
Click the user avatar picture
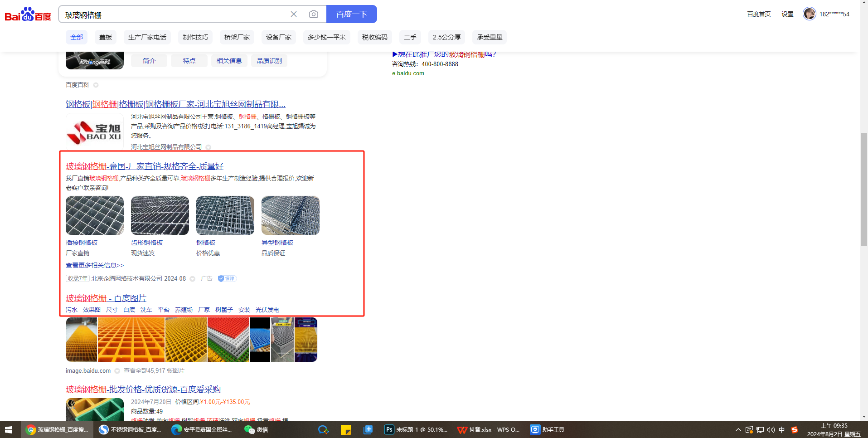(x=809, y=14)
